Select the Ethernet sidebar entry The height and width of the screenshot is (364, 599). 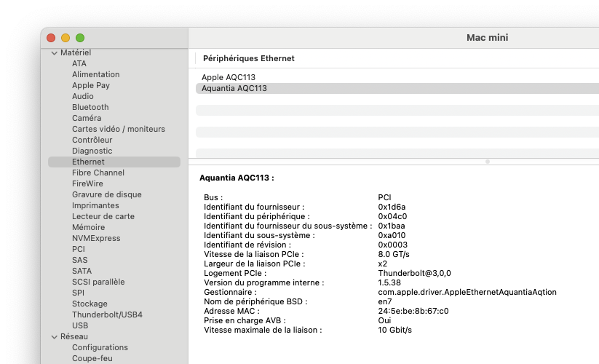(88, 162)
